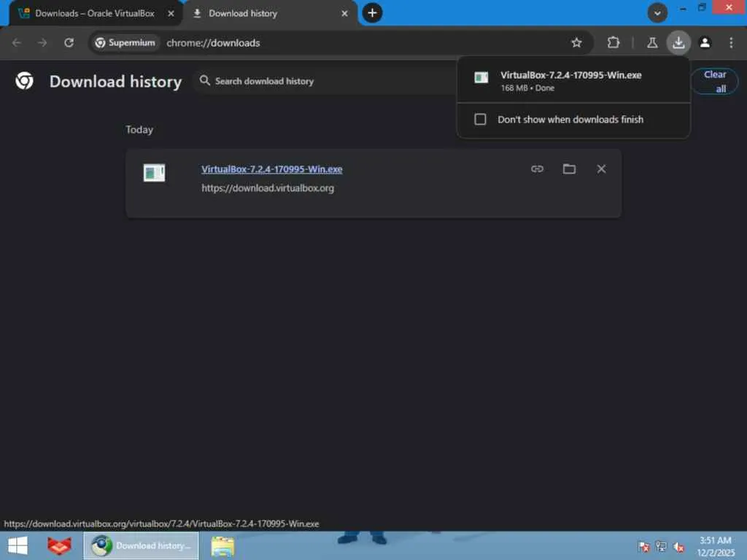Show VirtualBox installer in folder

click(569, 169)
